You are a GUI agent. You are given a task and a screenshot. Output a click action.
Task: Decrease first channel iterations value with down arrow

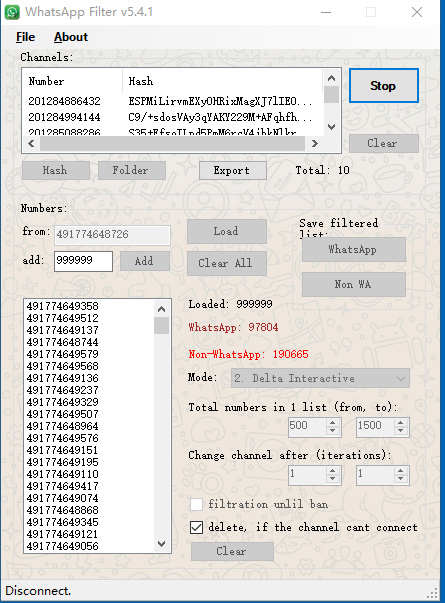coord(333,479)
